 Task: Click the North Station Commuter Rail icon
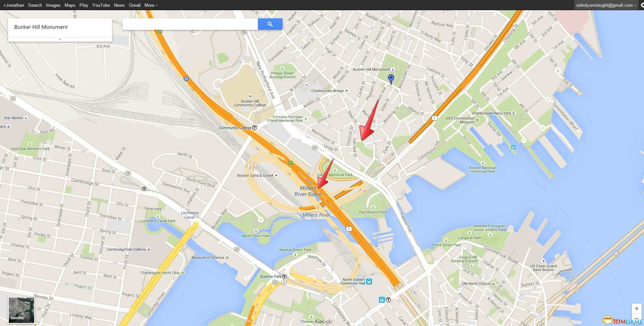369,281
